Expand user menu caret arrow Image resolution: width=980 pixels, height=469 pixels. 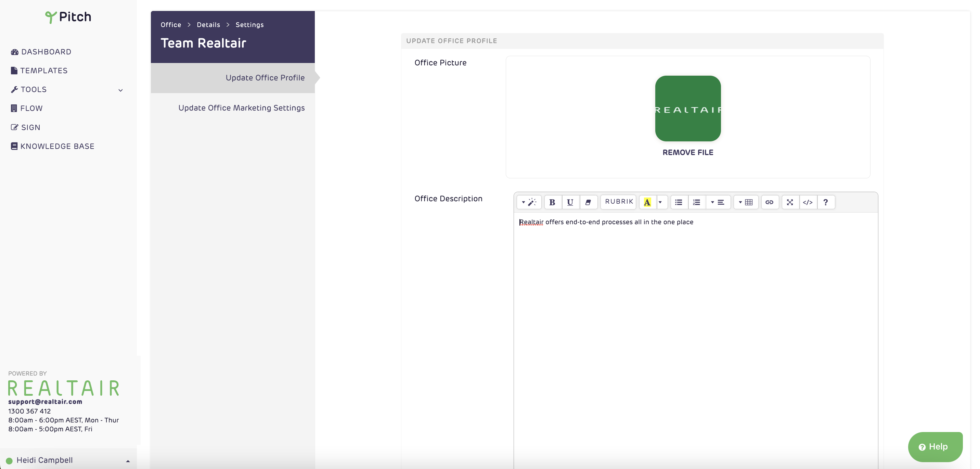(x=128, y=461)
